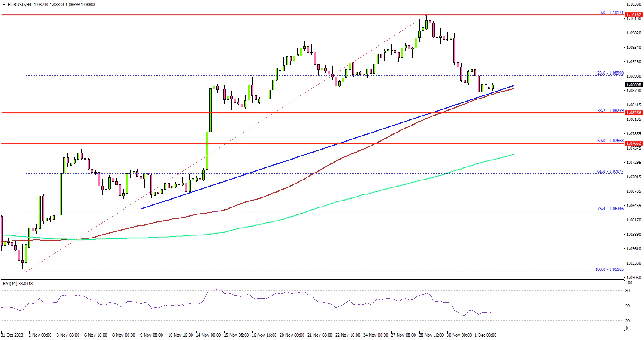
Task: Click the 23.6 - 1.08990 Fibonacci label
Action: 611,73
